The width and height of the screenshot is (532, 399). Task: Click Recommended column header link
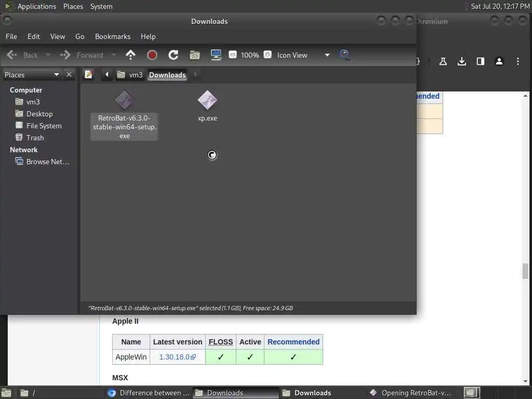(294, 342)
